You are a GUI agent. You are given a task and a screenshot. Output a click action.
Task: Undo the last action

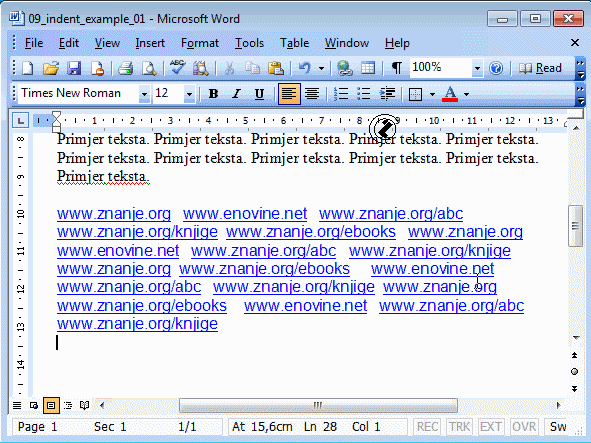[x=305, y=68]
